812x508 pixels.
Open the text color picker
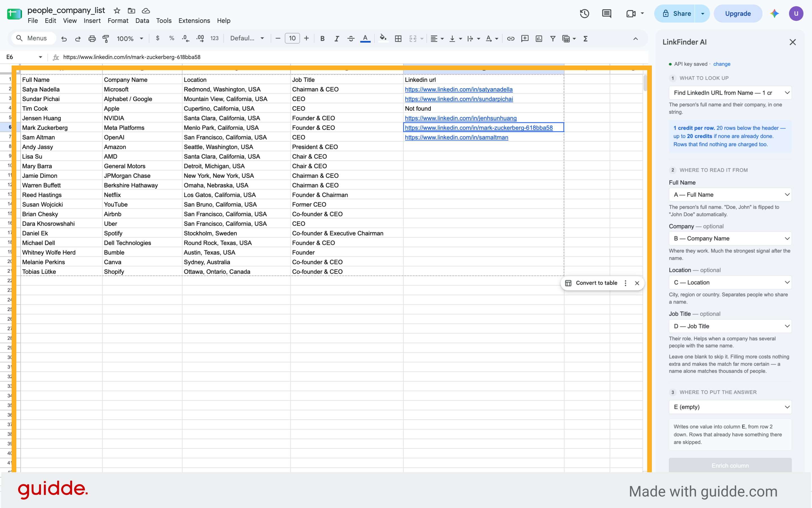pos(365,39)
